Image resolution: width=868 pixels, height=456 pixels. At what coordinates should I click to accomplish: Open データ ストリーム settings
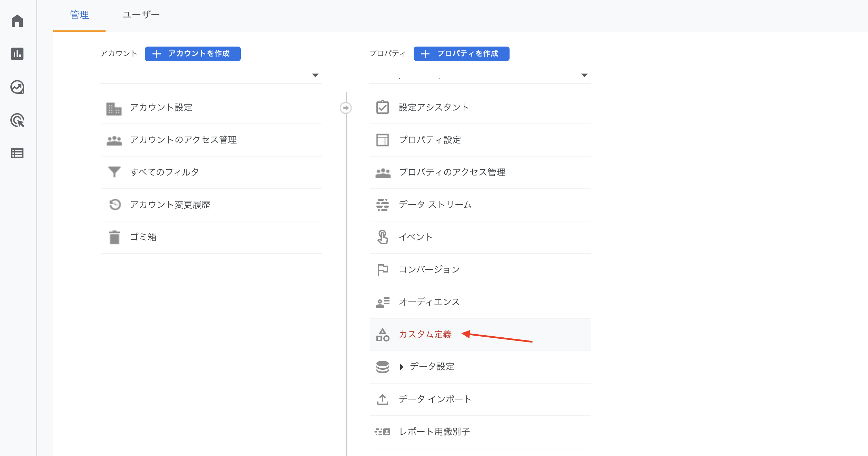(435, 205)
